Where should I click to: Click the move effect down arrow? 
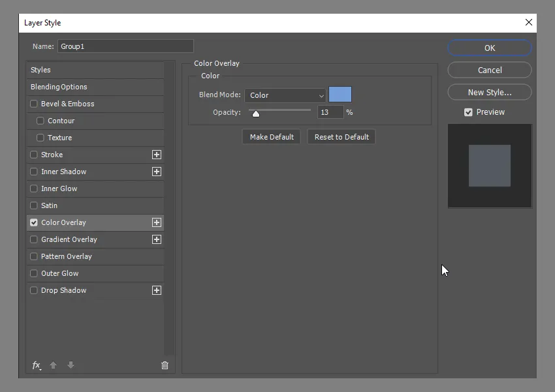[x=71, y=365]
